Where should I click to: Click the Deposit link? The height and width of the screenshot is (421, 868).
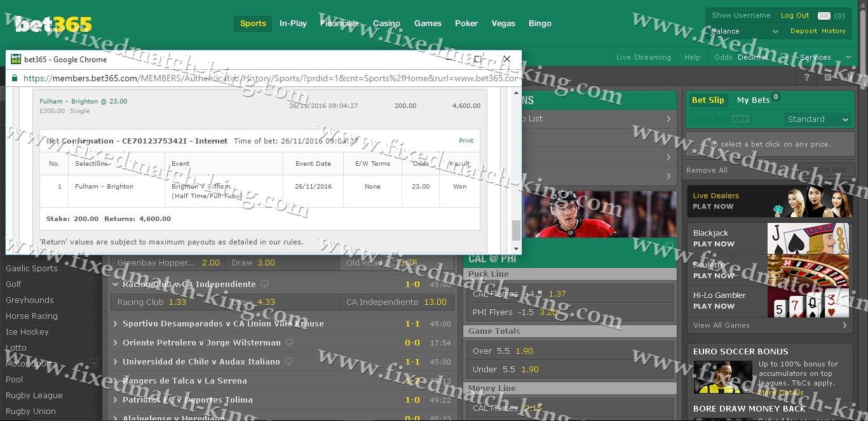pos(804,31)
